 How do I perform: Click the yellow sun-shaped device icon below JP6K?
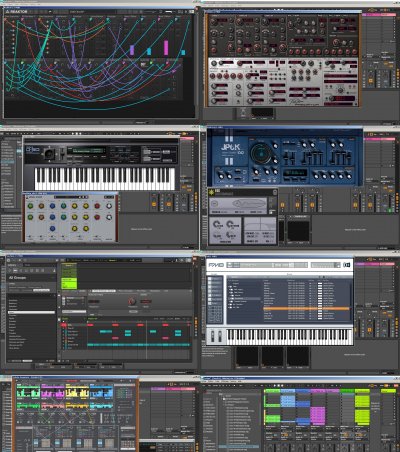click(x=211, y=192)
